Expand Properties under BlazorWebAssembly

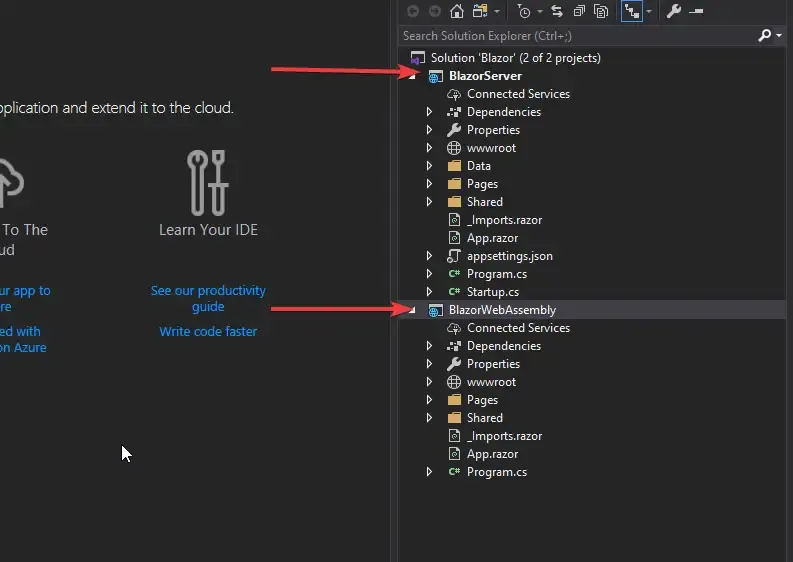429,364
